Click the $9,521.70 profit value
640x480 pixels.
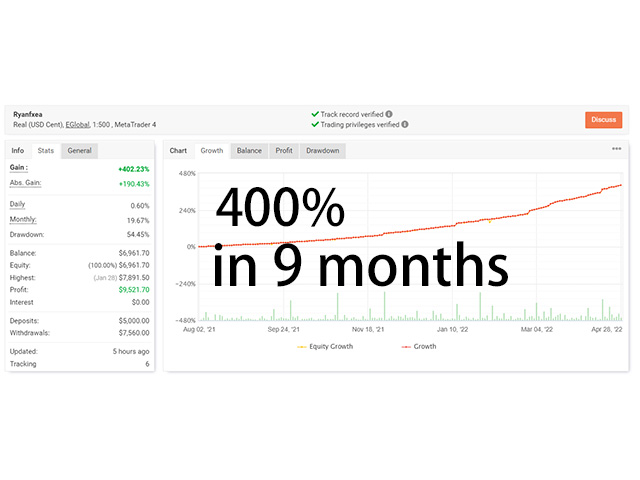(134, 290)
